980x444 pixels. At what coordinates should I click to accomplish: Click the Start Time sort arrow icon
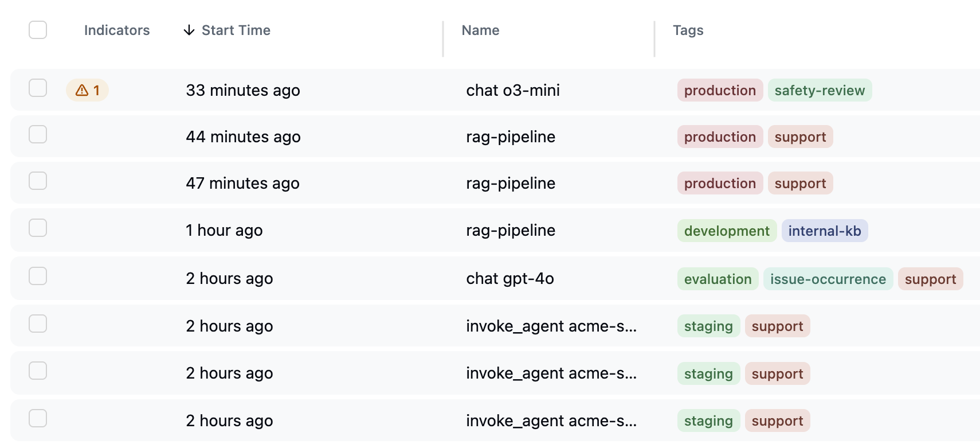click(189, 30)
